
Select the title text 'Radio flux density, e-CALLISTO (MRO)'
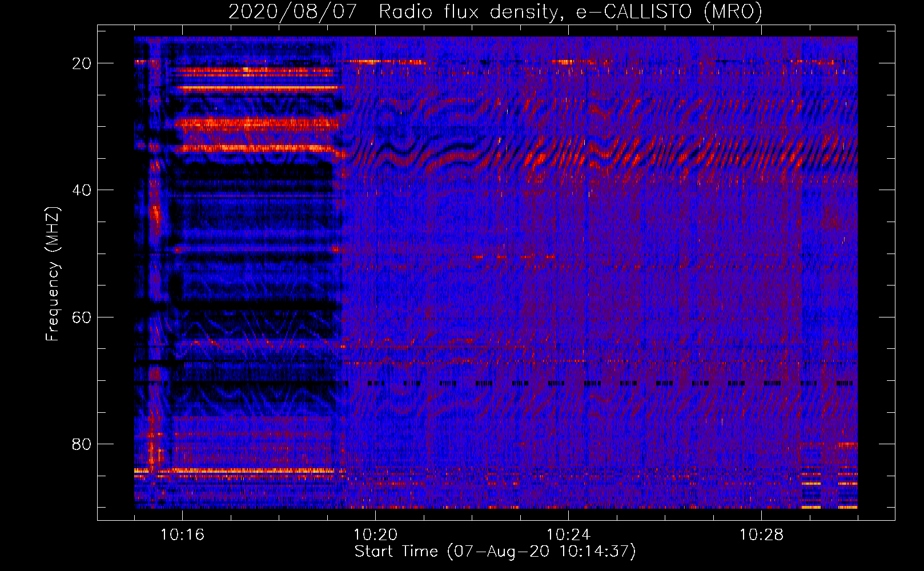tap(571, 11)
